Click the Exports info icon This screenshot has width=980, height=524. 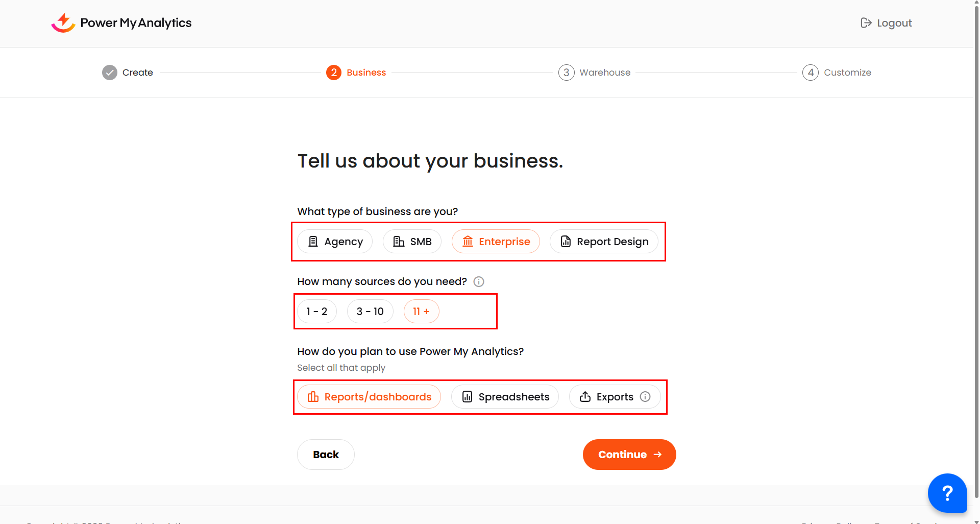tap(645, 397)
